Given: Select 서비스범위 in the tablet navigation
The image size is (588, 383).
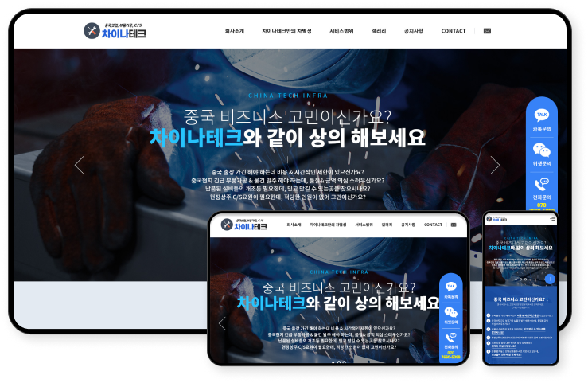Looking at the screenshot, I should tap(364, 225).
